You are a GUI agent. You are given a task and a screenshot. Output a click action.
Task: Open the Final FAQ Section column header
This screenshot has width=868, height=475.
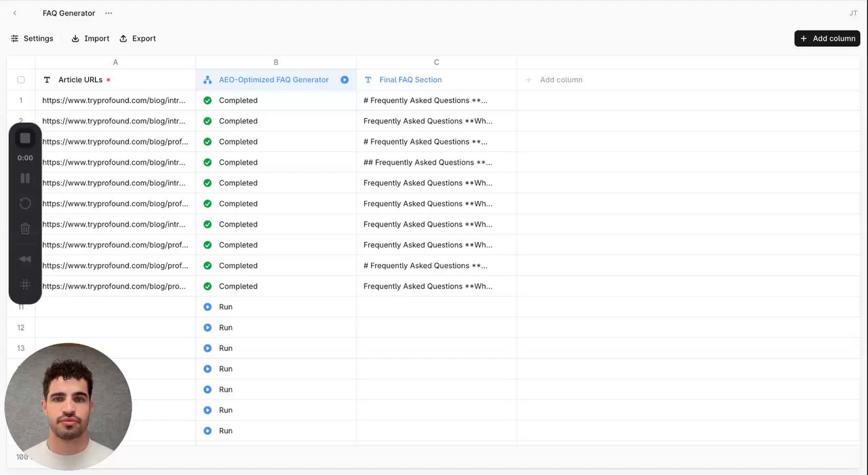410,80
